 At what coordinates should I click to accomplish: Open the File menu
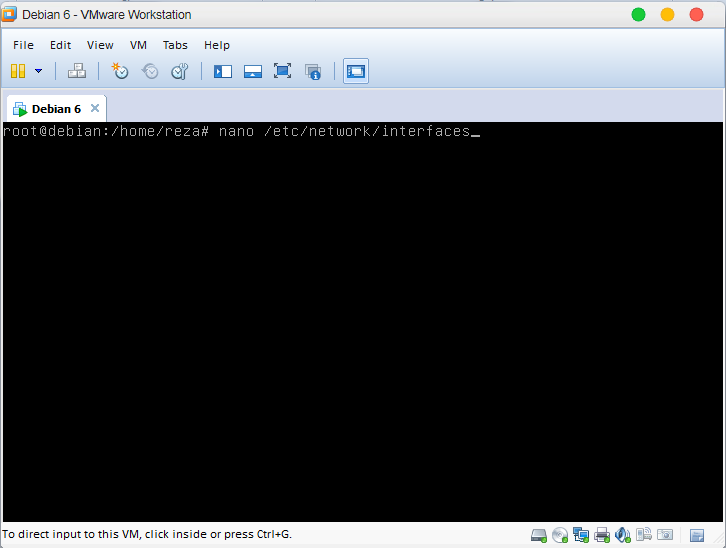23,45
